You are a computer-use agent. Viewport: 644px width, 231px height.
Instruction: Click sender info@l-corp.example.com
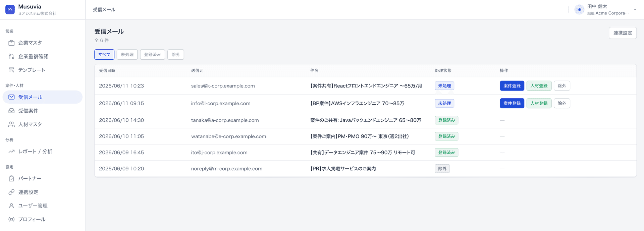pyautogui.click(x=221, y=103)
